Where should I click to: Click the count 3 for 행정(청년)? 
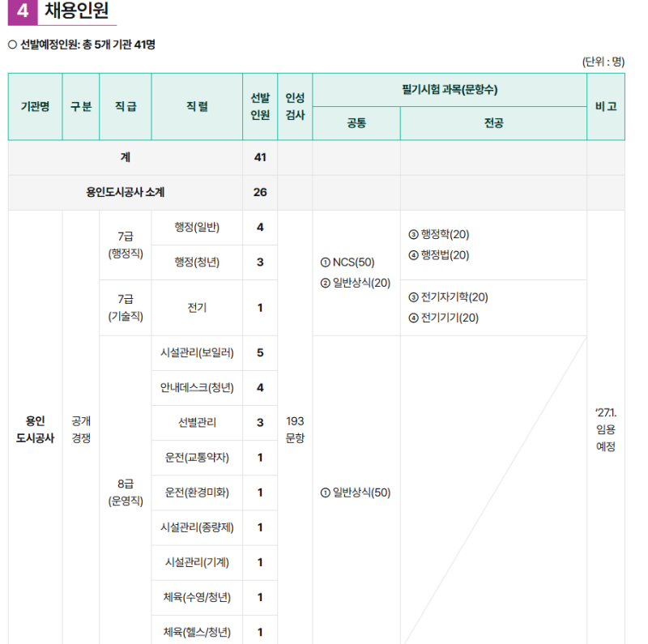[x=260, y=262]
